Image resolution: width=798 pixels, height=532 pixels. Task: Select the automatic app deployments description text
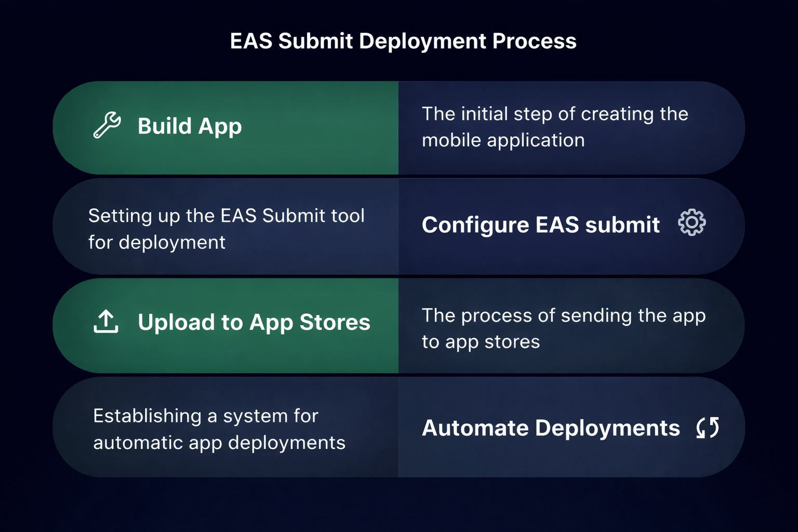point(218,429)
